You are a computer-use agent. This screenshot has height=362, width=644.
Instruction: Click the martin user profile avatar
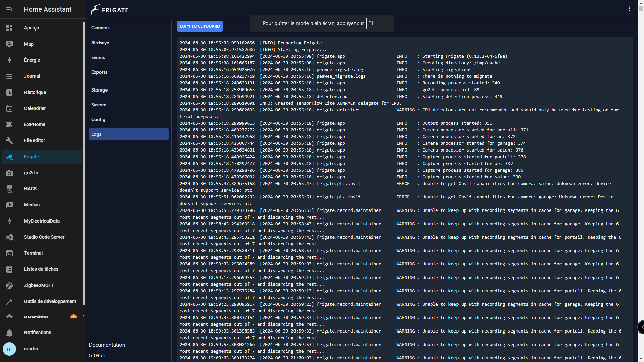(x=9, y=349)
